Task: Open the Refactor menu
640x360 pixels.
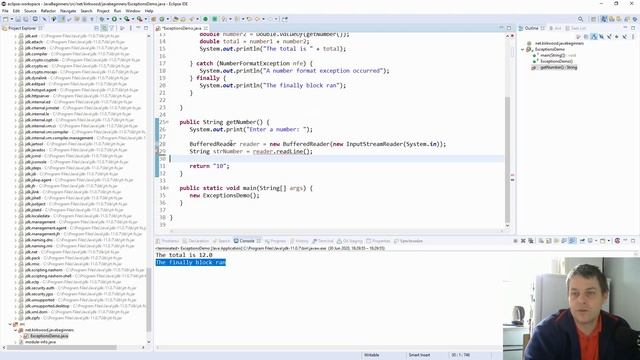Action: click(x=48, y=11)
